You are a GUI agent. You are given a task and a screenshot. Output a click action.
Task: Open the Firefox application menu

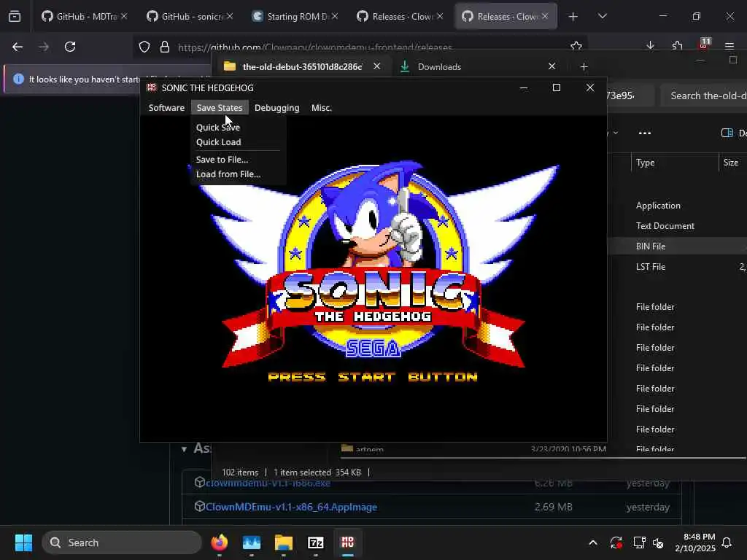click(x=729, y=46)
